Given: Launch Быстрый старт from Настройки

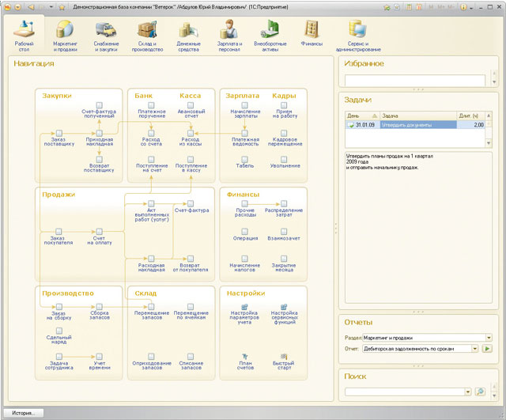Looking at the screenshot, I should point(283,357).
